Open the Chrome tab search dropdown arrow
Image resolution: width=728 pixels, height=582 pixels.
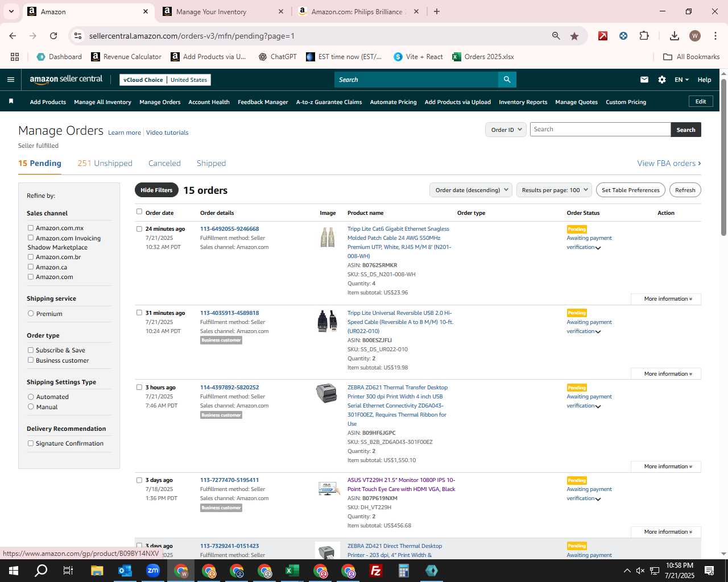(11, 11)
